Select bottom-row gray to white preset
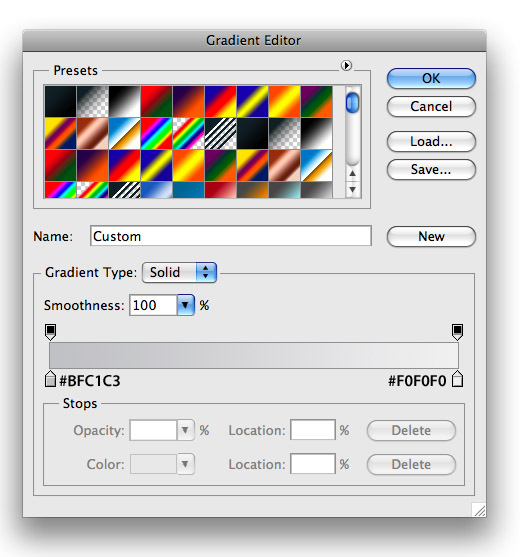This screenshot has width=520, height=557. point(316,190)
